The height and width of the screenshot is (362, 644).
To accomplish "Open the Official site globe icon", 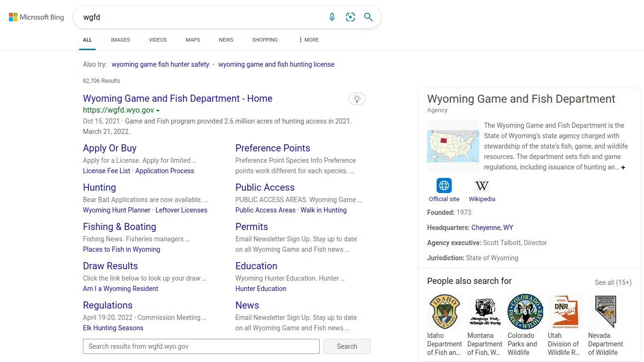I will (444, 185).
